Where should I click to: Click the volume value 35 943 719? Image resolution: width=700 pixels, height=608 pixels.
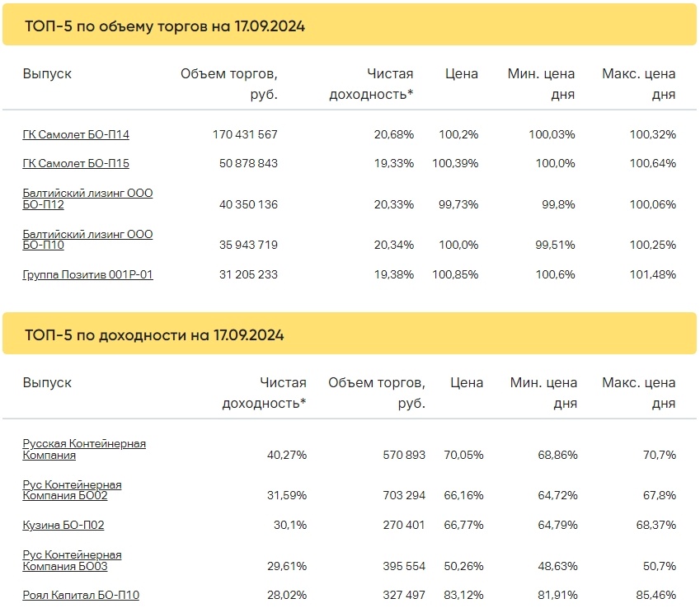click(248, 245)
